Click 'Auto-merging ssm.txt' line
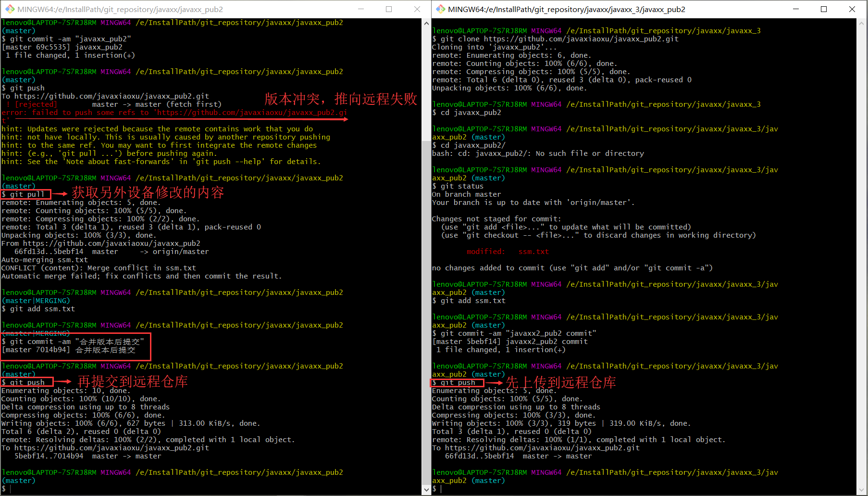868x496 pixels. point(45,260)
